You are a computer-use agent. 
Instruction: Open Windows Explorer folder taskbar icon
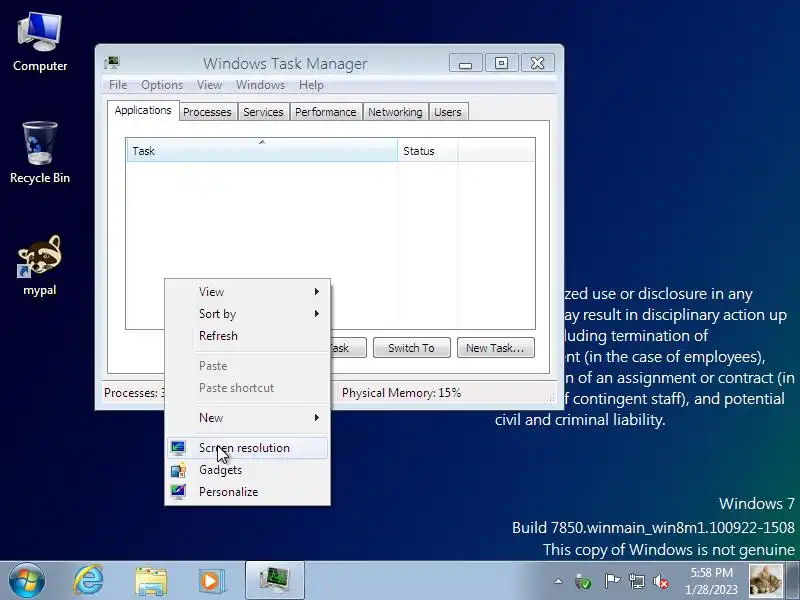point(151,581)
